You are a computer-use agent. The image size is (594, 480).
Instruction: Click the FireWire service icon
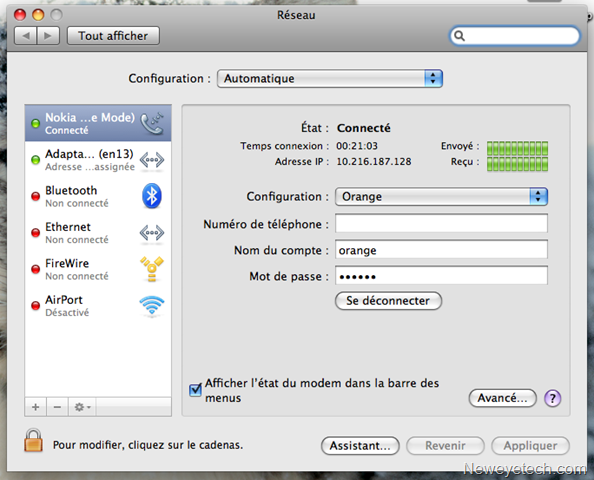click(152, 269)
